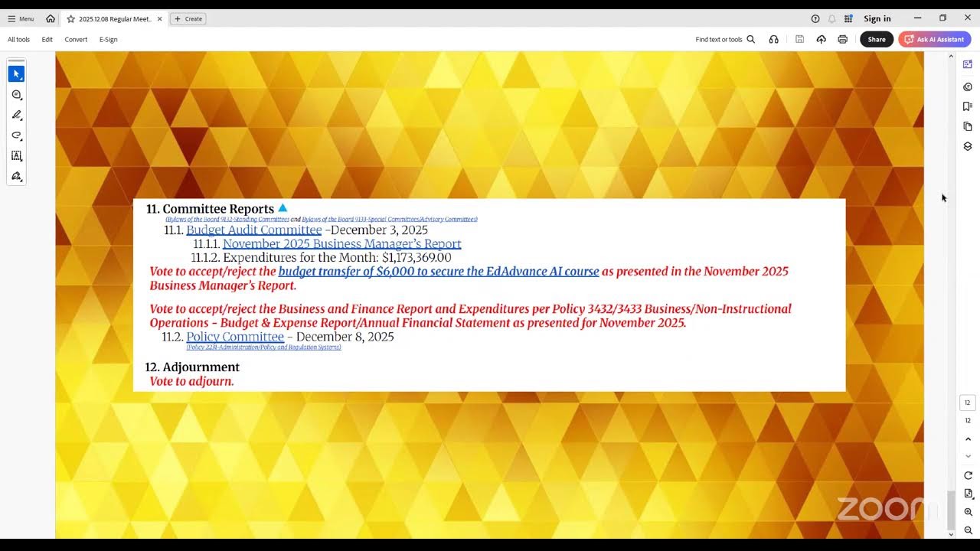Open Ask AI Assistant
This screenshot has width=980, height=551.
pos(935,39)
